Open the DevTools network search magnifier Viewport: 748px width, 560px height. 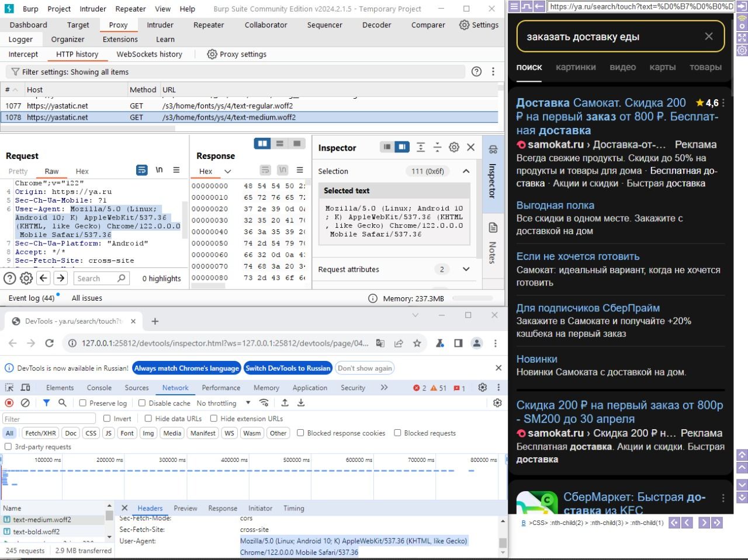pyautogui.click(x=63, y=403)
